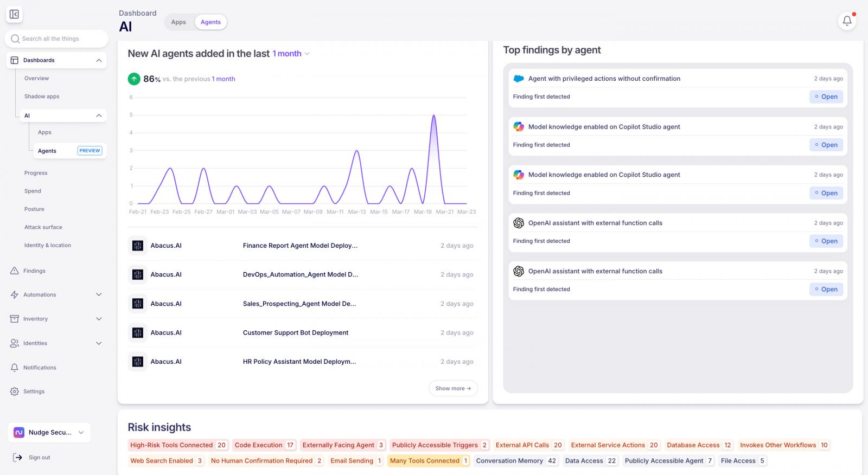The image size is (868, 475).
Task: Click Abacus.AI icon on HR Policy Assistant row
Action: click(x=138, y=362)
